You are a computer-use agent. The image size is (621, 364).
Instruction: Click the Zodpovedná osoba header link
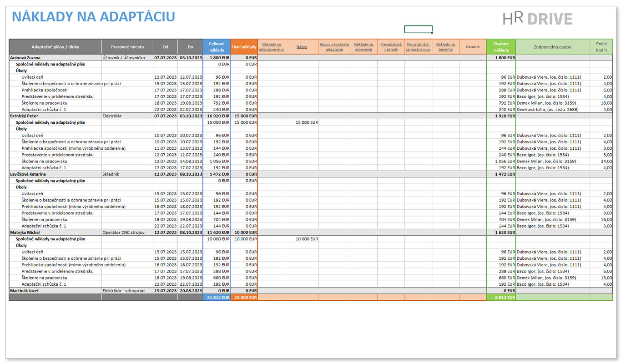(x=552, y=46)
